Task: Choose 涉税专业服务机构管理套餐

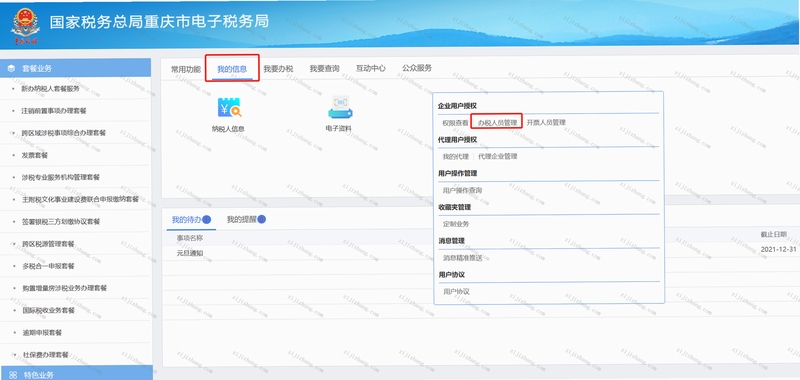Action: point(60,177)
